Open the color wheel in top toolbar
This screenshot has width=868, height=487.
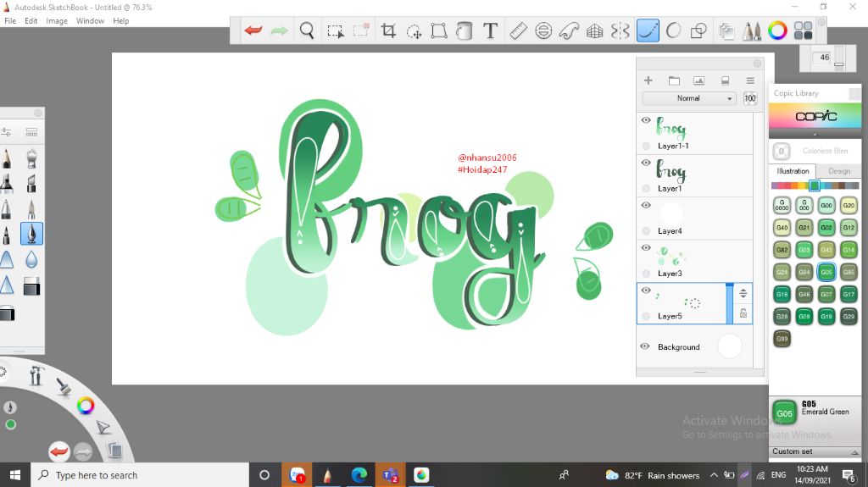point(777,31)
